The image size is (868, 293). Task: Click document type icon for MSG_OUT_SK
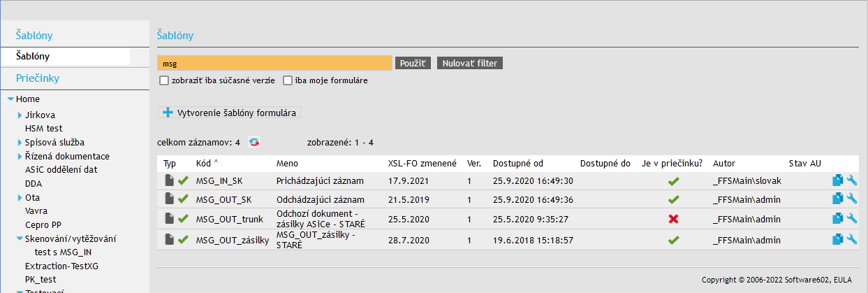169,199
